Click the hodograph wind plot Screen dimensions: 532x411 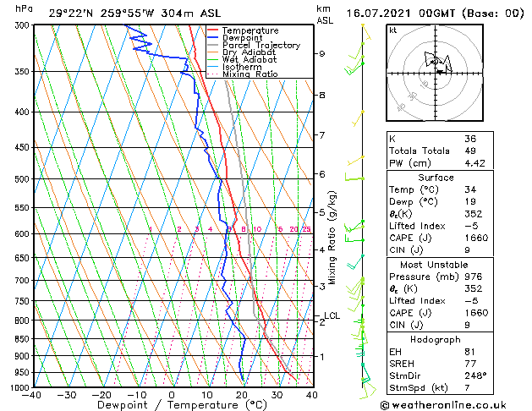(x=435, y=73)
